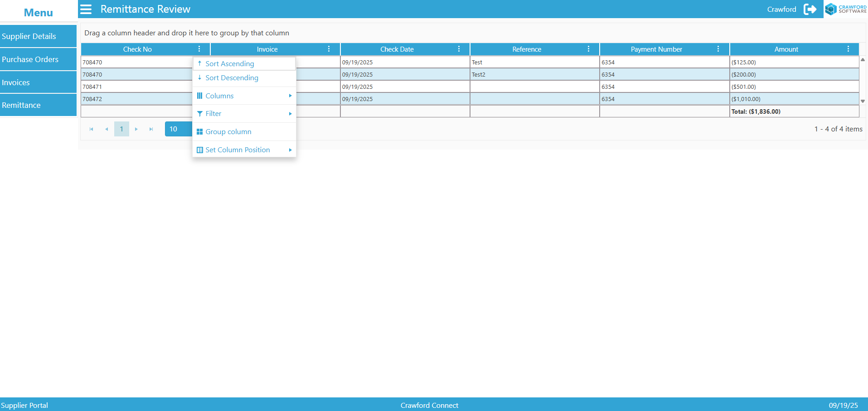868x411 pixels.
Task: Jump to last page using pagination icon
Action: pyautogui.click(x=151, y=129)
